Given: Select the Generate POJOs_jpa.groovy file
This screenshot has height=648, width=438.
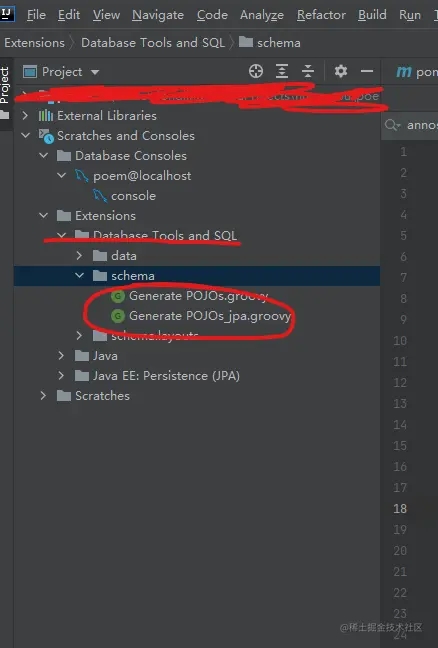Looking at the screenshot, I should (201, 316).
